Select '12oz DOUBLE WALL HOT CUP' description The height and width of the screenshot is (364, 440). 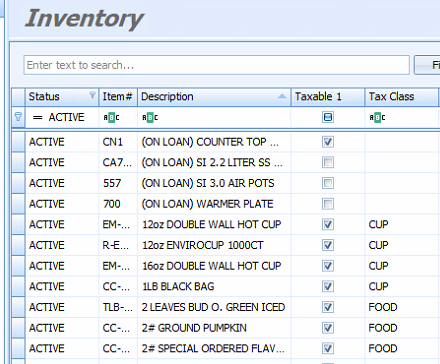coord(212,225)
